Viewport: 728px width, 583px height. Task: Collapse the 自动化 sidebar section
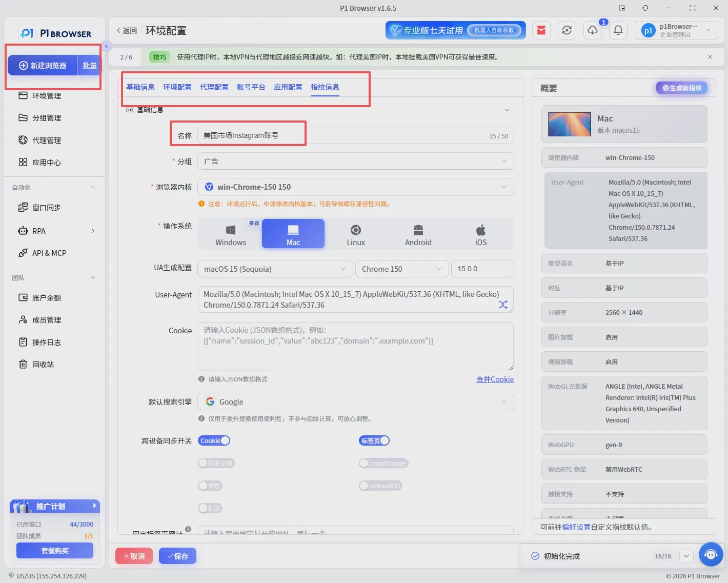[x=93, y=188]
